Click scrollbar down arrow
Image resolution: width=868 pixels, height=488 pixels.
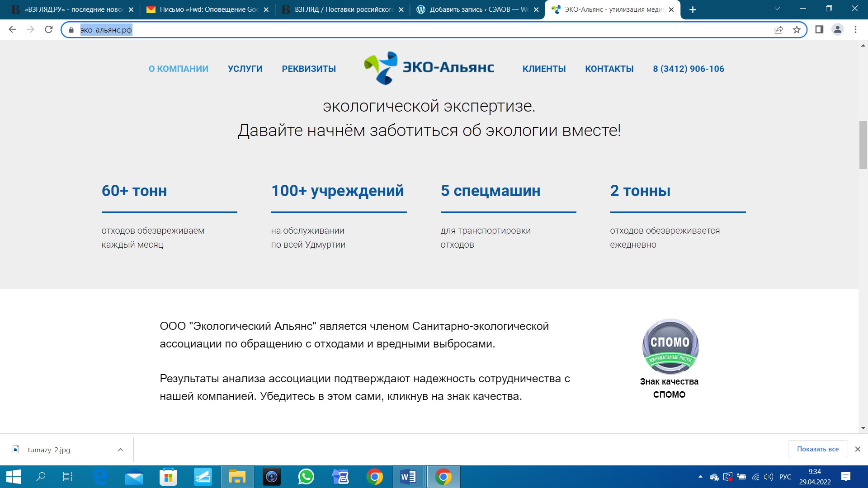[x=863, y=428]
